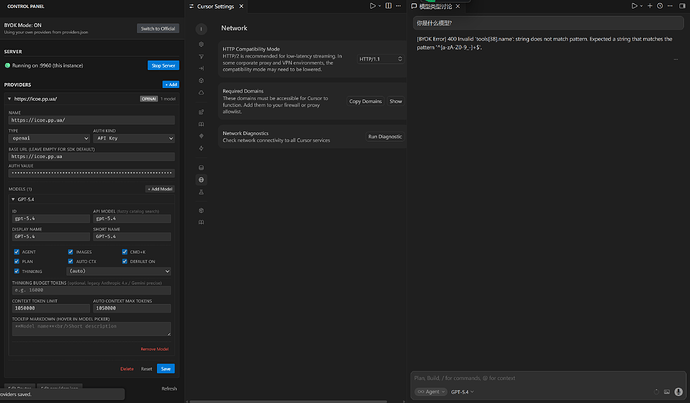Select the four-point star settings sidebar icon
The width and height of the screenshot is (690, 403).
point(201,149)
